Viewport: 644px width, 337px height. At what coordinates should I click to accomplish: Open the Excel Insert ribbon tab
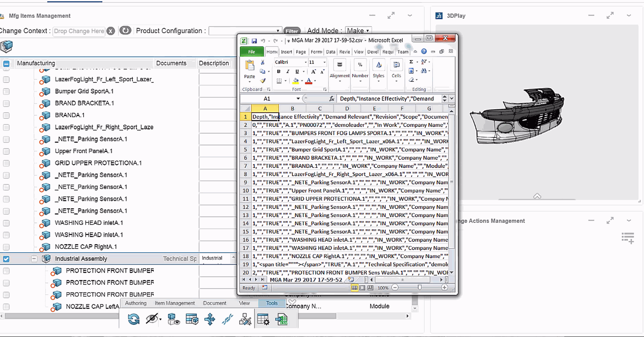[286, 52]
